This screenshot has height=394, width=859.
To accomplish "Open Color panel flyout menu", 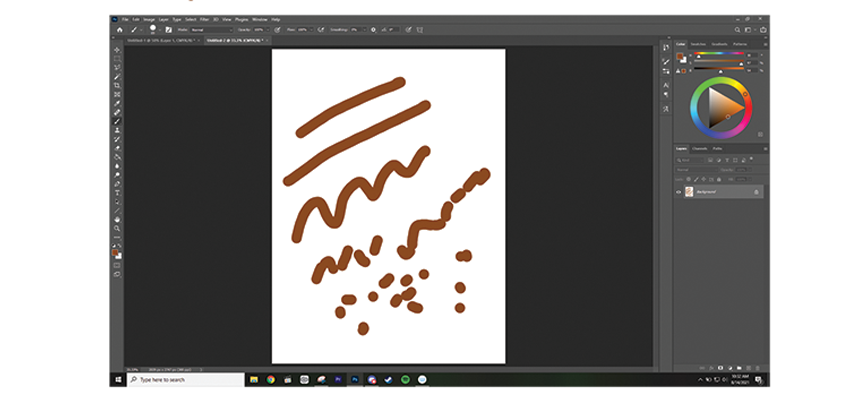I will pos(765,44).
